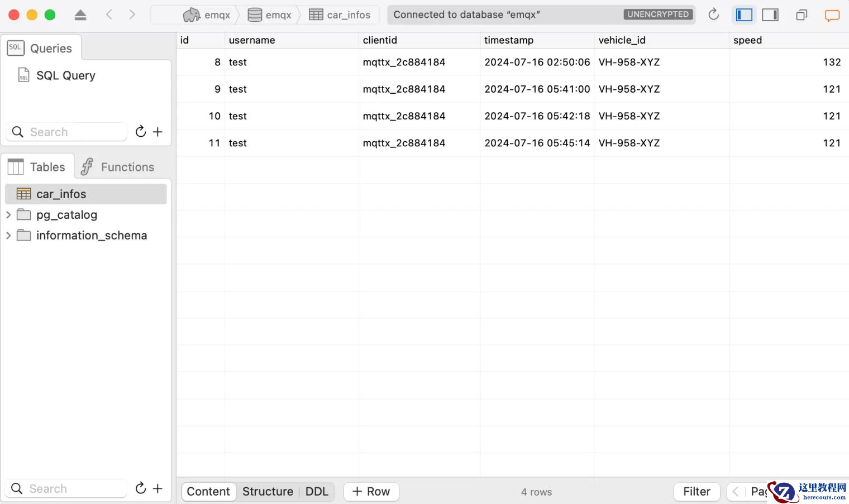Click timestamp 2024-07-16 05:42:18 cell
The image size is (849, 504).
point(537,116)
